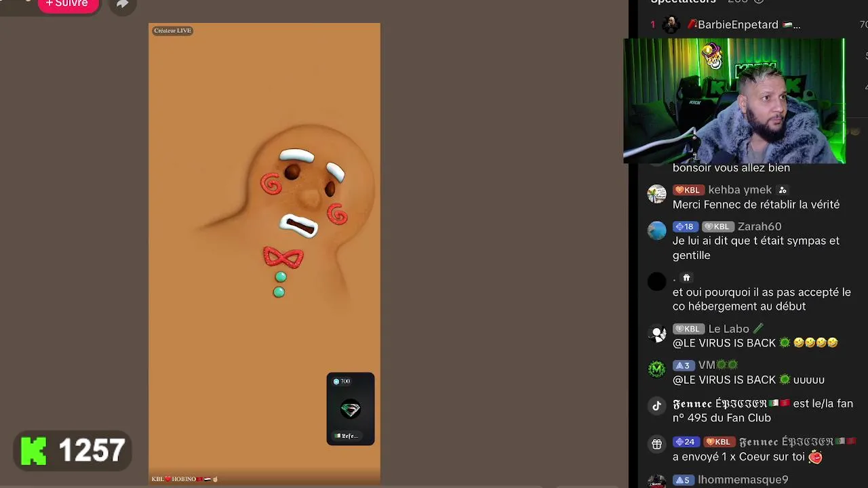Select Le Labo's '@LE VIRUS IS BACK' message

tap(755, 343)
